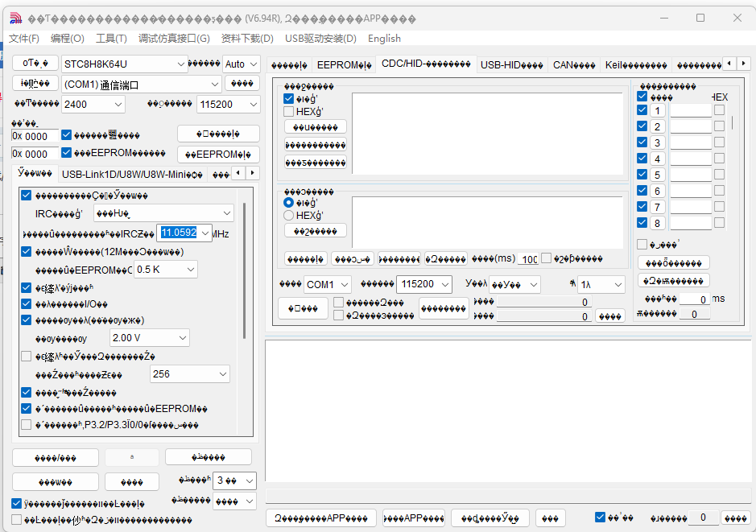Viewport: 756px width, 532px height.
Task: Uncheck multi-string row 7 checkbox
Action: [x=642, y=206]
